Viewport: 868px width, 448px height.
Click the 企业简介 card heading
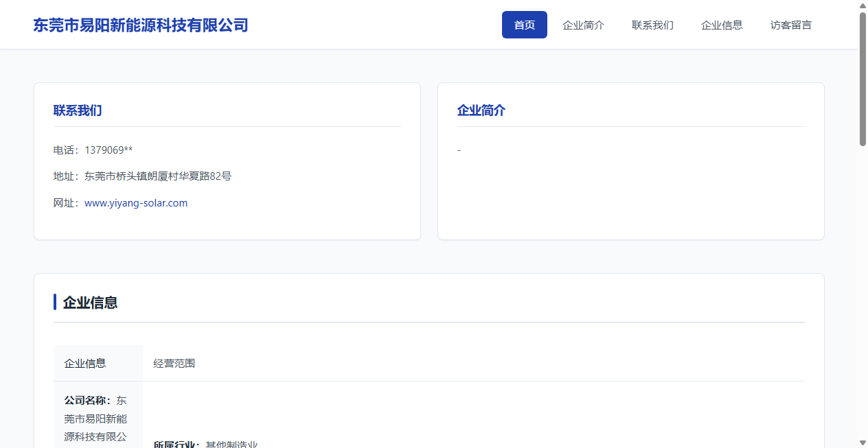pos(481,110)
